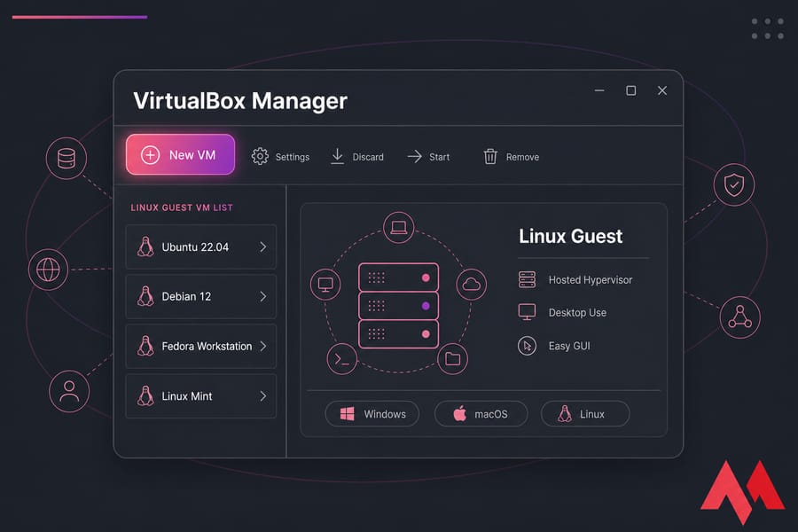
Task: Click the Desktop Use text
Action: 577,313
